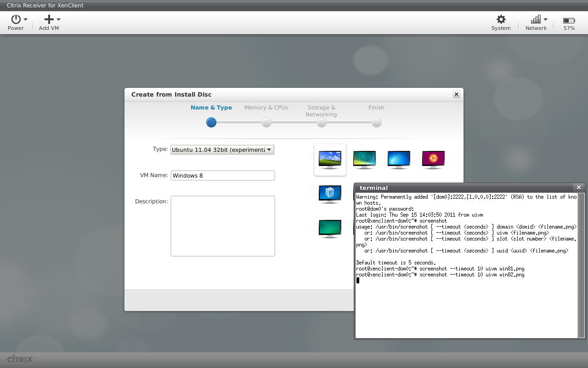Screen dimensions: 588x368
Task: Close the terminal window
Action: point(579,187)
